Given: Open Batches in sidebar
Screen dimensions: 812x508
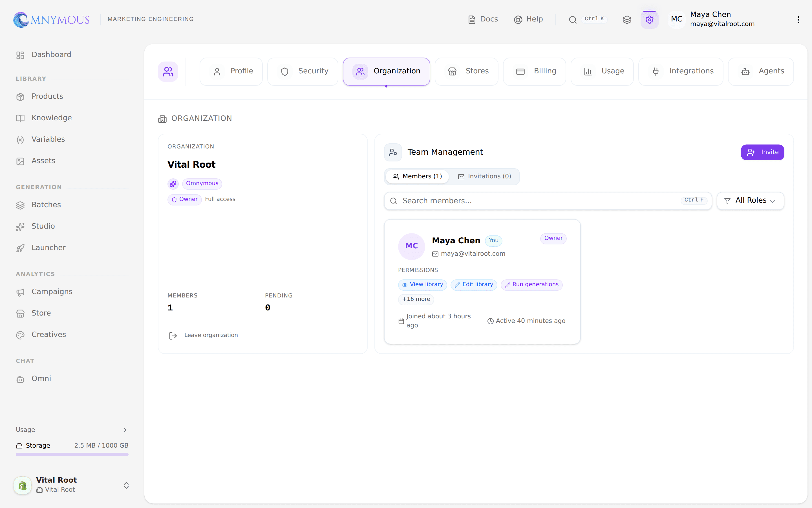Looking at the screenshot, I should (72, 205).
